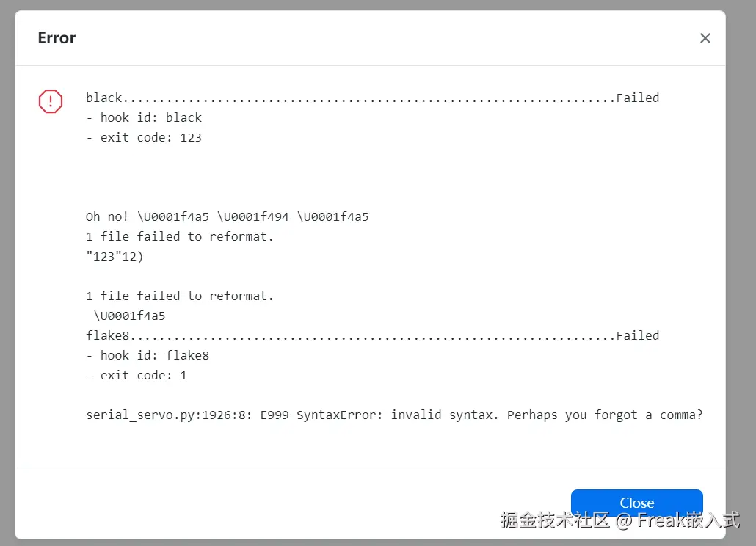Click the serial_servo.py:1926:8 file location
The height and width of the screenshot is (546, 756).
tap(169, 415)
